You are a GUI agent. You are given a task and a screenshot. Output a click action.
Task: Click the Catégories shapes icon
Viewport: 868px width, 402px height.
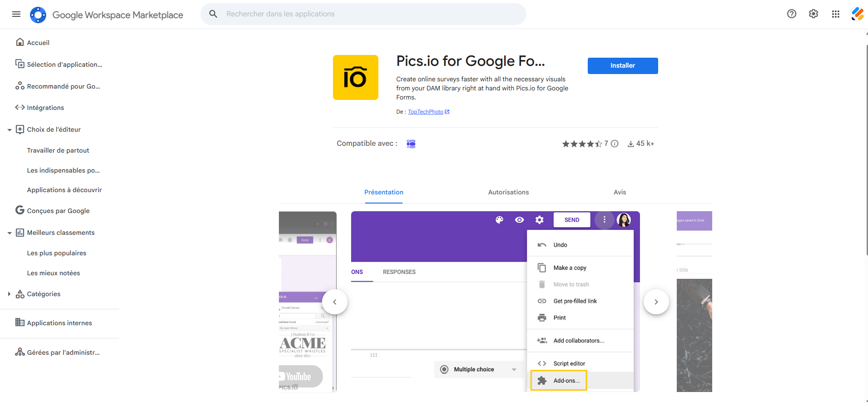click(20, 294)
